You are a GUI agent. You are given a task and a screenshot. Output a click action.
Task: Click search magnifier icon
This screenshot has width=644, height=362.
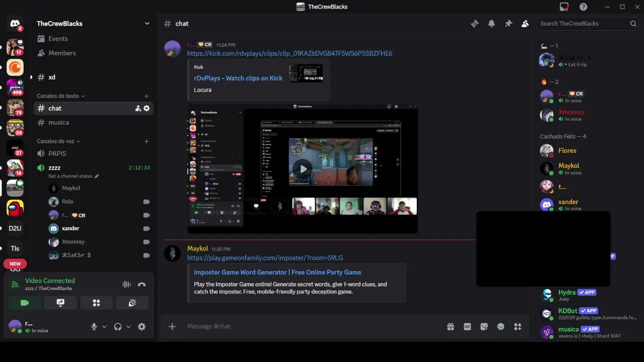coord(633,24)
